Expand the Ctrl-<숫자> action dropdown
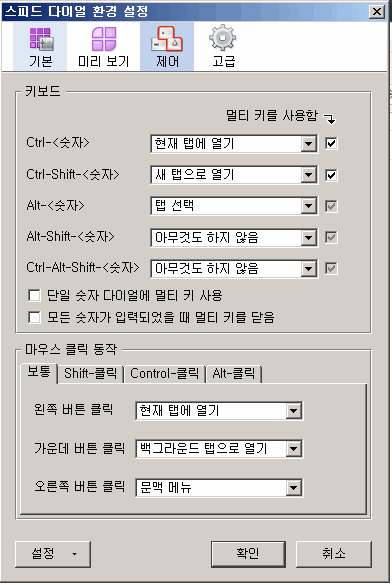Image resolution: width=392 pixels, height=585 pixels. point(234,144)
